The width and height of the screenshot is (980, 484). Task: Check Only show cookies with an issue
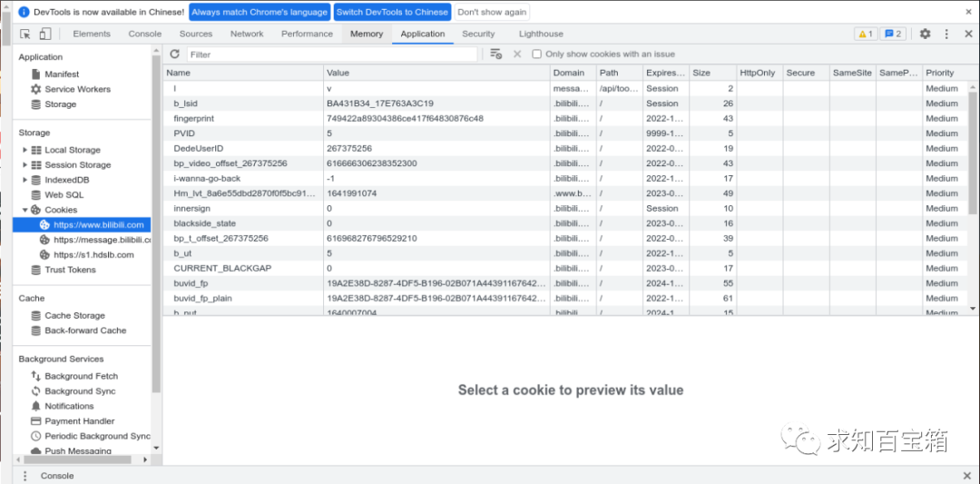pyautogui.click(x=536, y=54)
